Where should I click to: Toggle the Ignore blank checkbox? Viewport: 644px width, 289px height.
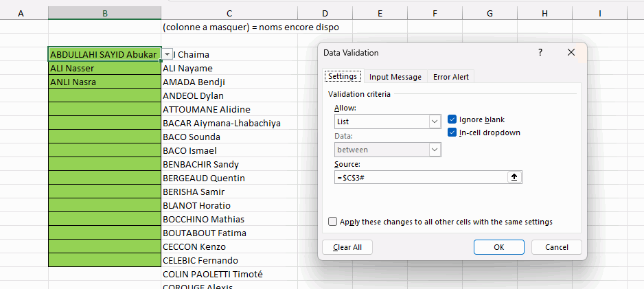coord(452,119)
